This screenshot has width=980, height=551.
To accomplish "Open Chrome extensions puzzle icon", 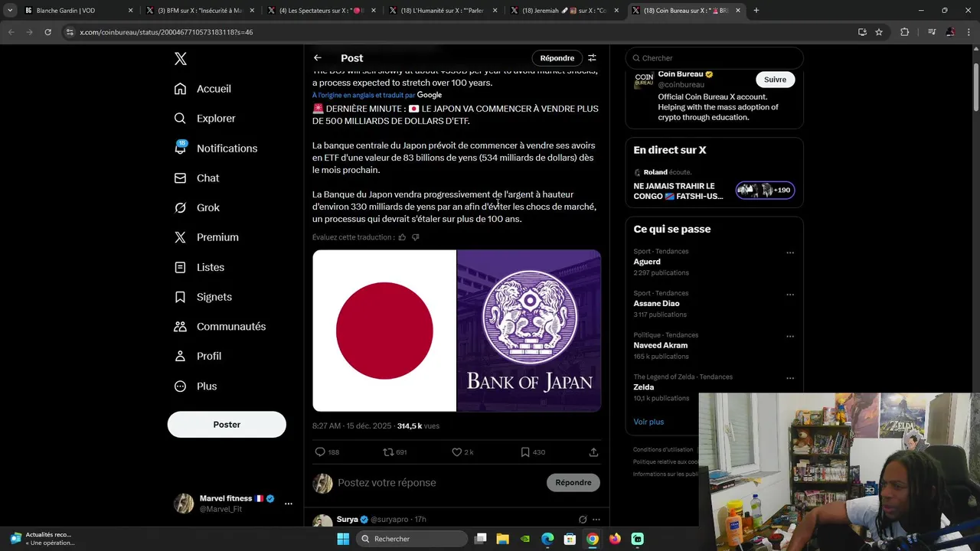I will [904, 32].
